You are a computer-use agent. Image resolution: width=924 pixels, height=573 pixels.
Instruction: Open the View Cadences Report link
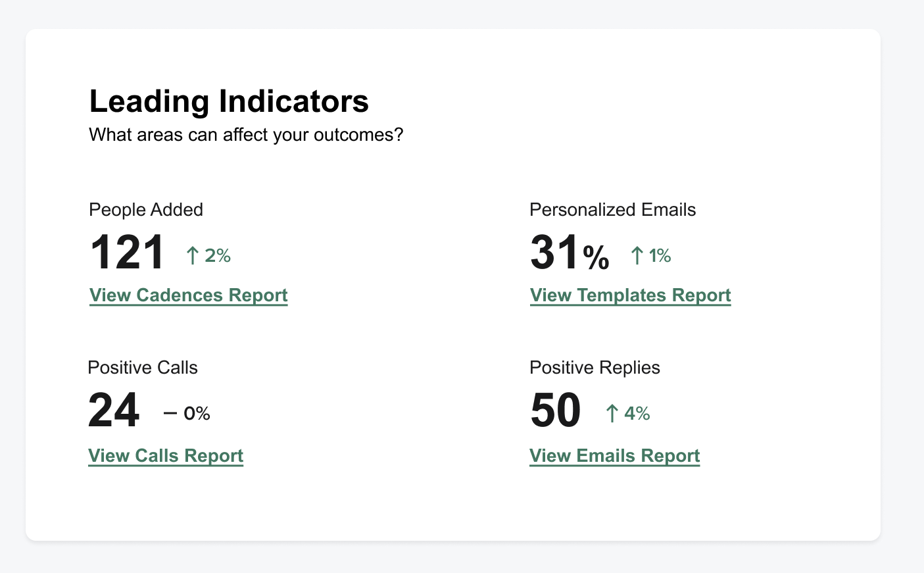pos(188,295)
